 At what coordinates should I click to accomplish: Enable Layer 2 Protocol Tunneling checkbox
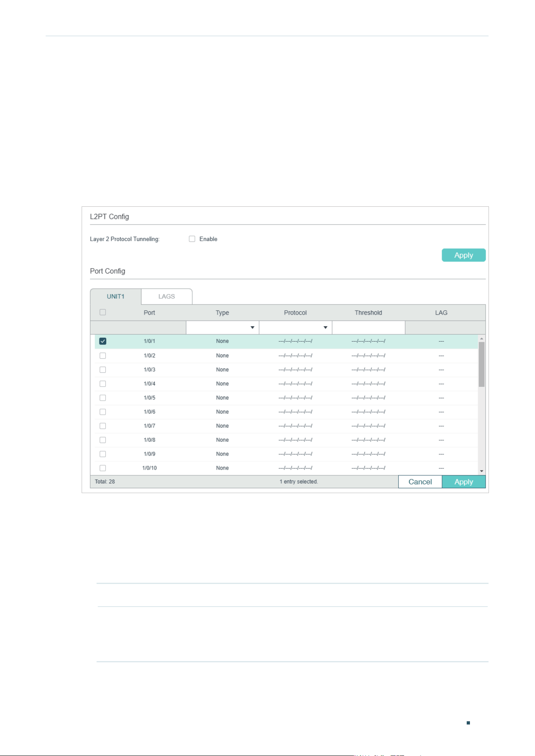click(x=192, y=239)
